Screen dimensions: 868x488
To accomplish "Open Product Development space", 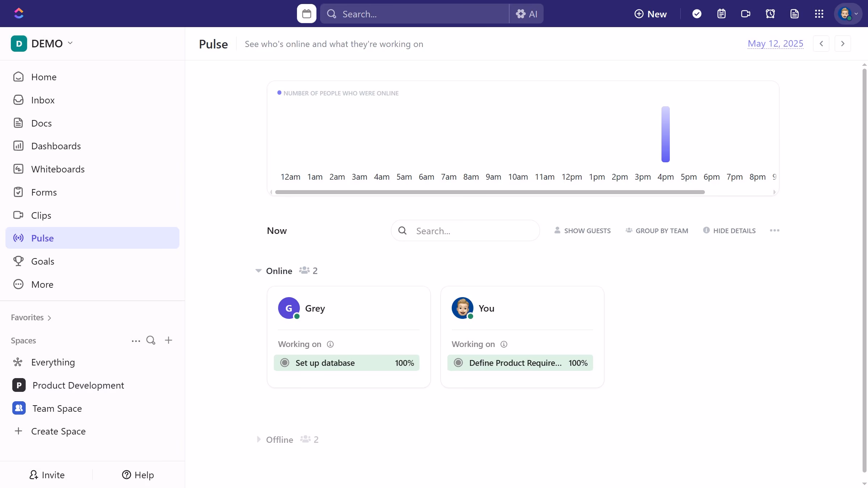I will point(92,385).
